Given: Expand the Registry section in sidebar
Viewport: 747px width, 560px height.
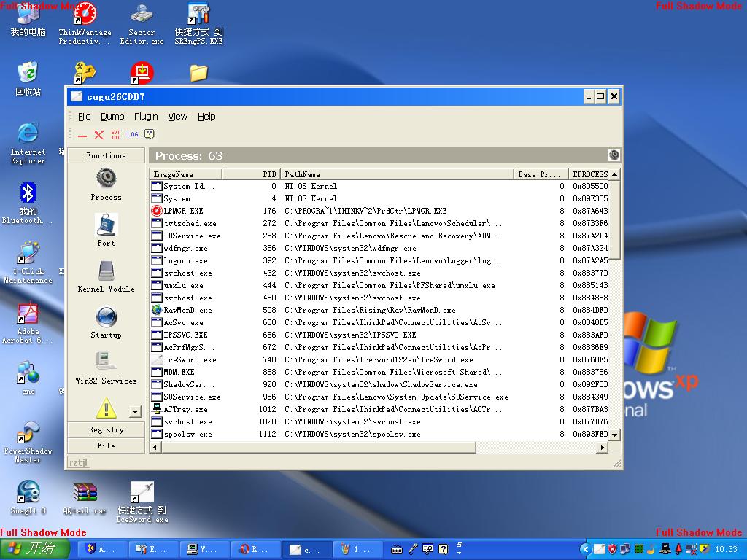Looking at the screenshot, I should point(106,429).
